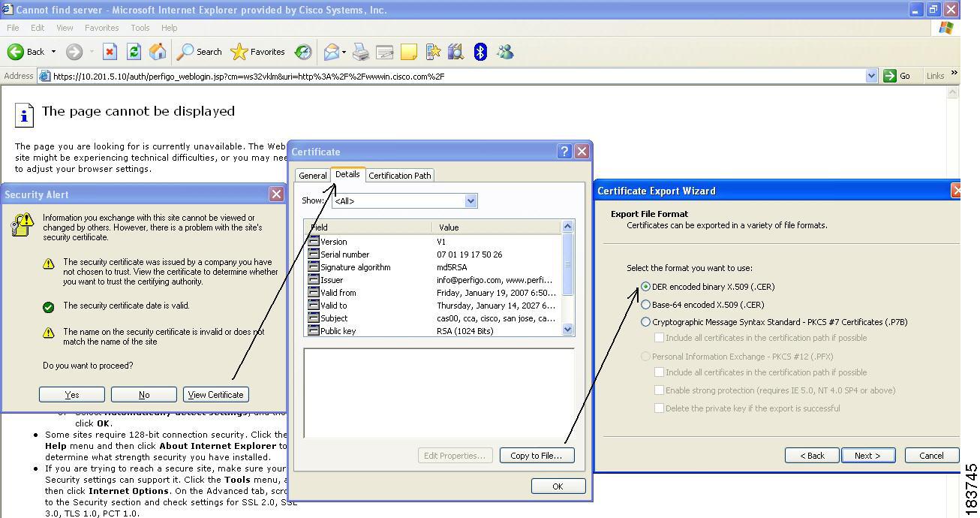Click the Refresh icon in the toolbar

(134, 52)
